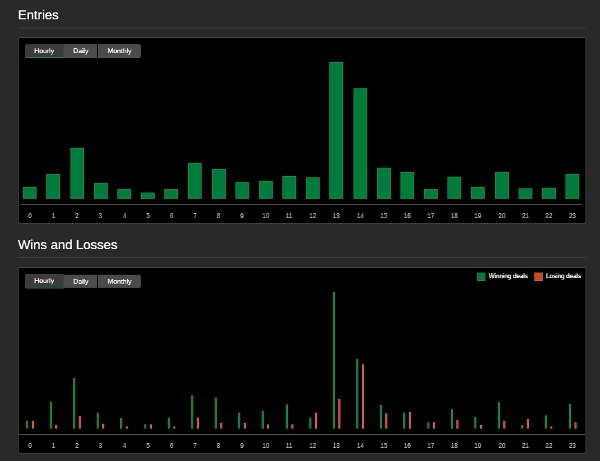Screen dimensions: 600x461
Task: Select Hourly view in Entries chart
Action: pos(44,51)
